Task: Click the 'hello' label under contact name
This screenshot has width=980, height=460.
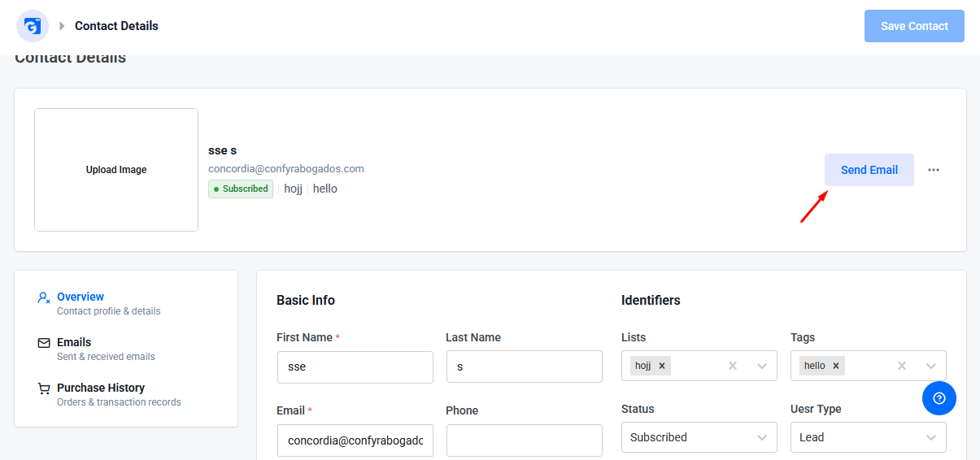Action: pyautogui.click(x=325, y=189)
